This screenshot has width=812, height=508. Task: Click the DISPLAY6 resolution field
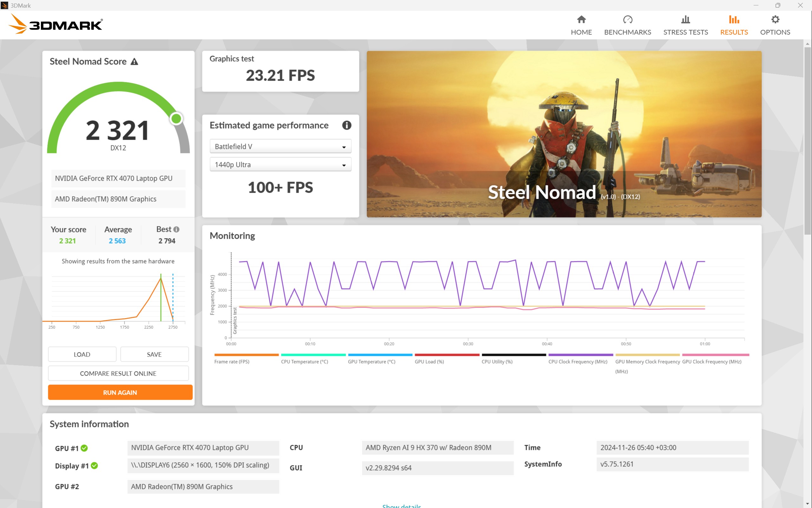(203, 465)
